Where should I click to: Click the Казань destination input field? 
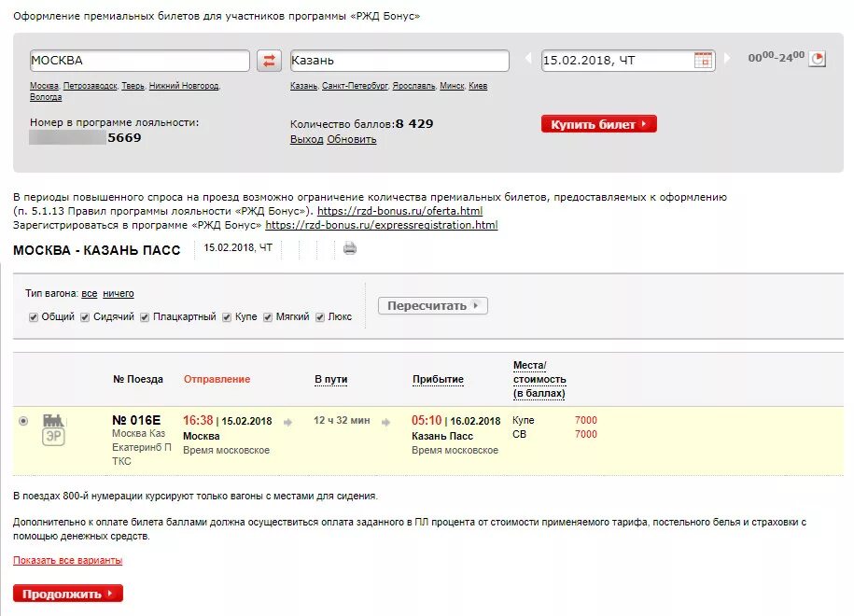399,61
